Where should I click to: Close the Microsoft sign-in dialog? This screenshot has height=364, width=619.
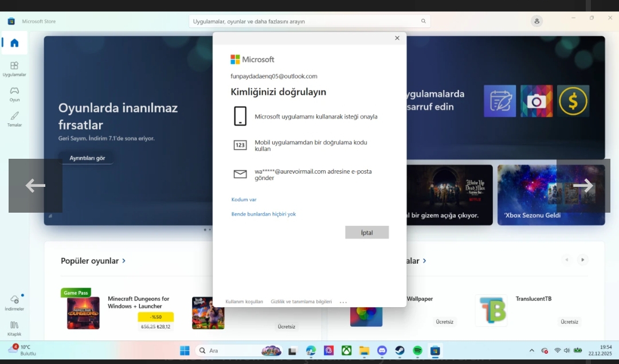(397, 38)
